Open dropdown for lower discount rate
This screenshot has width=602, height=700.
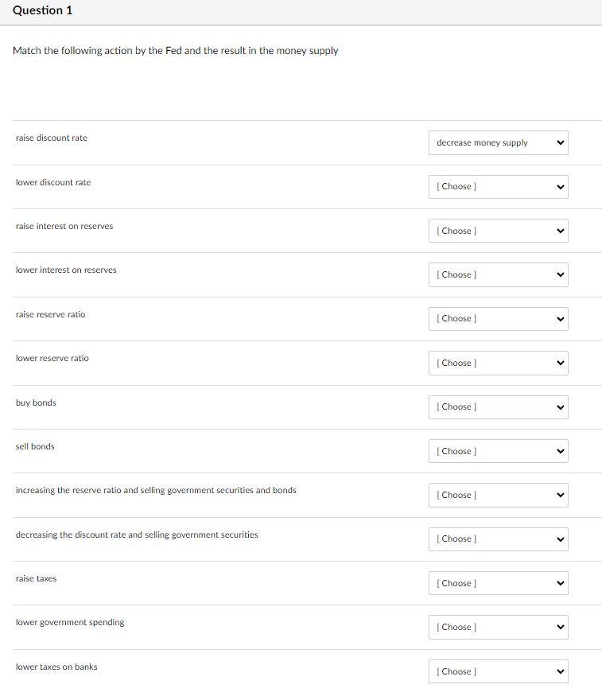[499, 187]
